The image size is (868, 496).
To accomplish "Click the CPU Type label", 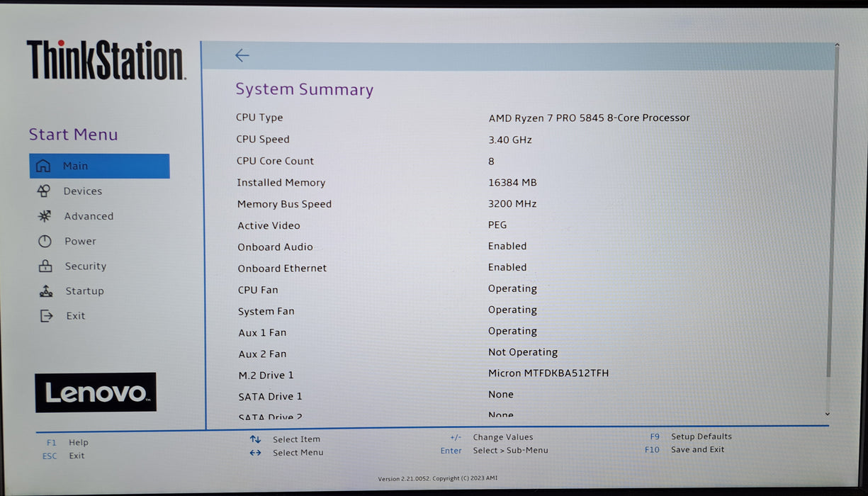I will point(259,118).
